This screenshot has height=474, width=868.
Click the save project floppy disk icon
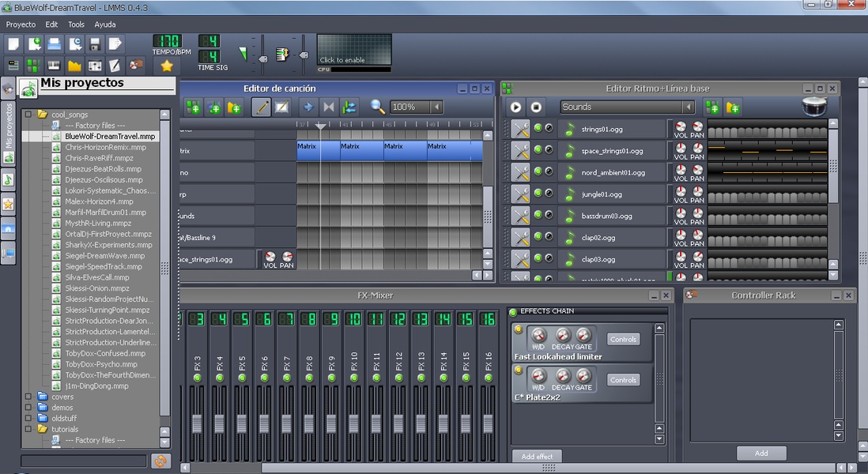click(95, 43)
